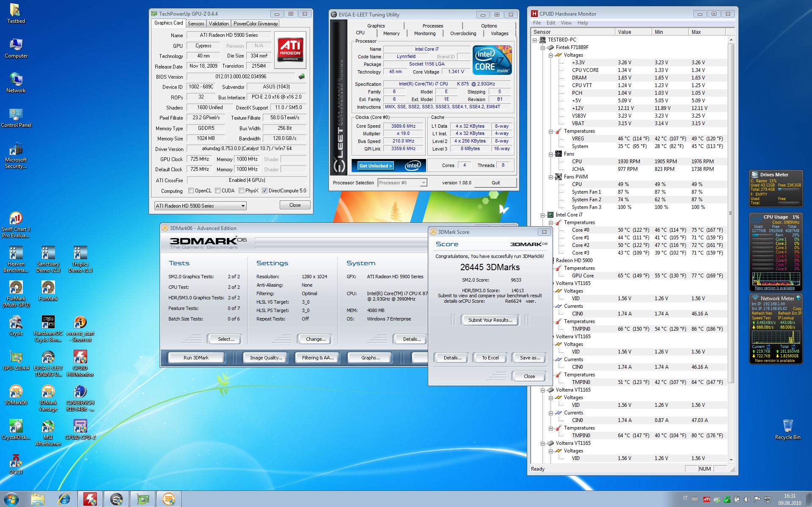Open Internet Explorer from the taskbar

[64, 499]
